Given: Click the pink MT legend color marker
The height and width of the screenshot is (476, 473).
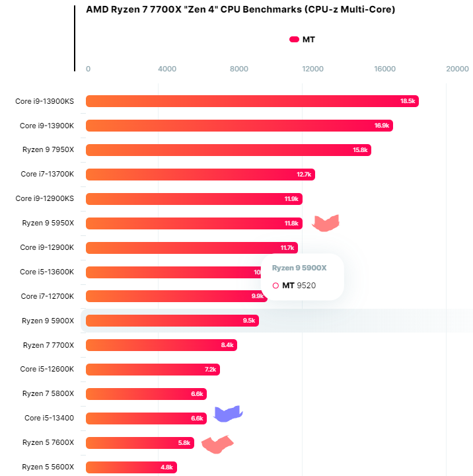Looking at the screenshot, I should tap(294, 40).
